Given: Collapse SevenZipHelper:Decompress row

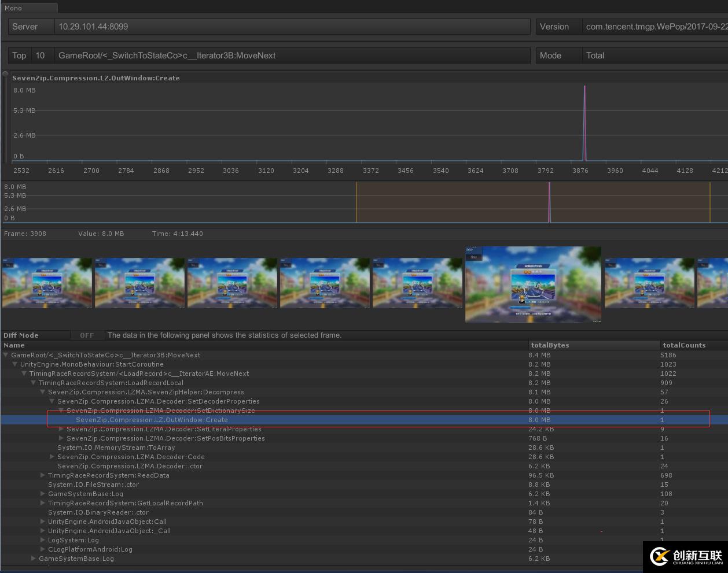Looking at the screenshot, I should pos(43,392).
